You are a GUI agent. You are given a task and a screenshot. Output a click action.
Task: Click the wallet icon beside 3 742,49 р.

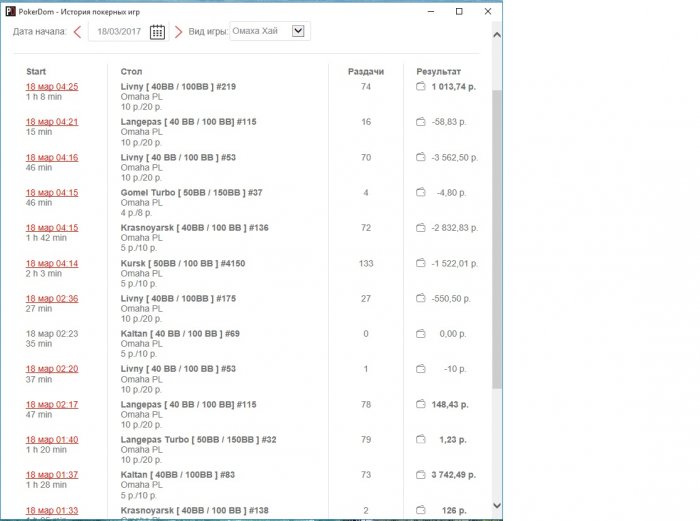click(421, 475)
